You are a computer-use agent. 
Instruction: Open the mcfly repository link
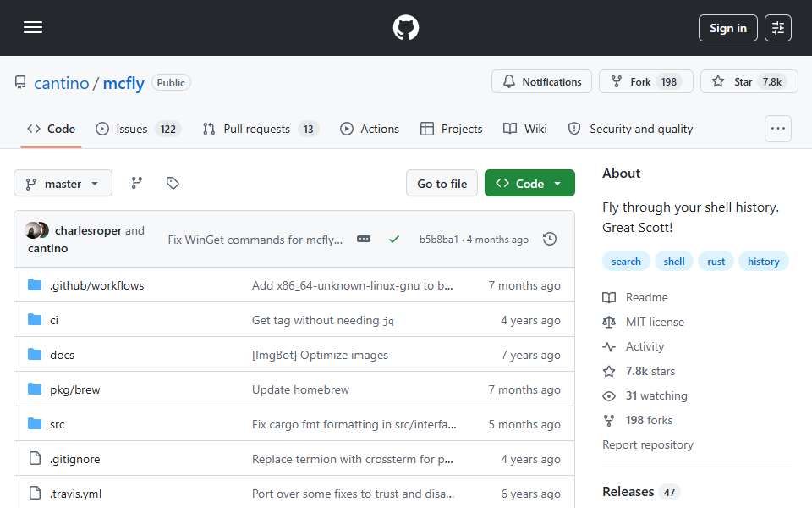pyautogui.click(x=123, y=83)
